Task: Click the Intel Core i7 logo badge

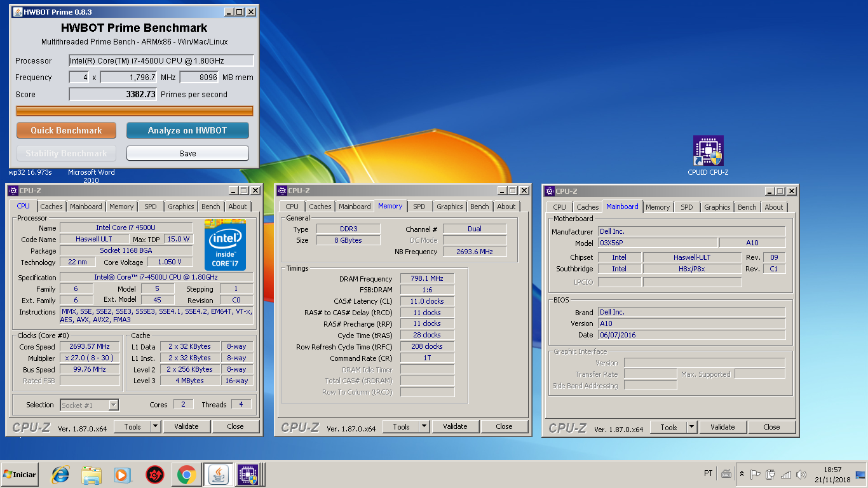Action: pyautogui.click(x=225, y=245)
